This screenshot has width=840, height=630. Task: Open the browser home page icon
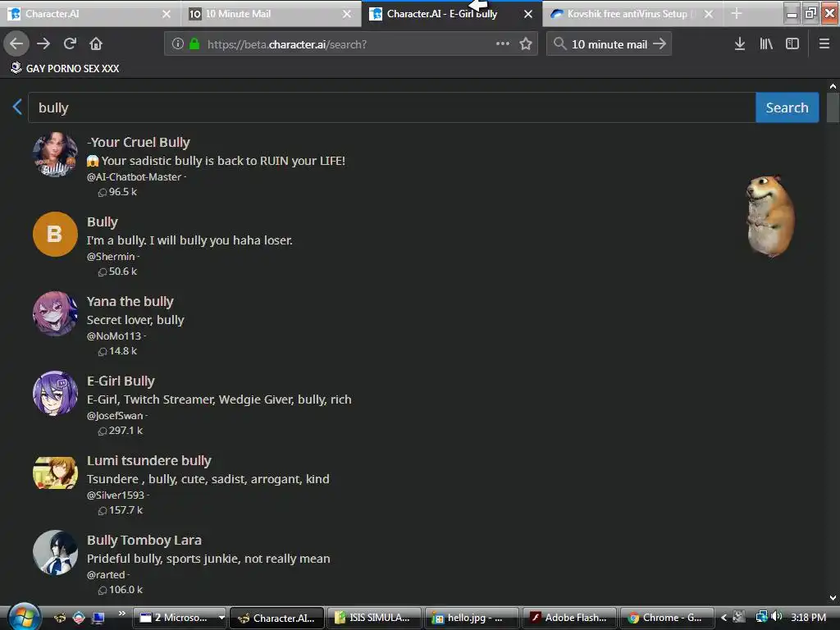pos(96,44)
